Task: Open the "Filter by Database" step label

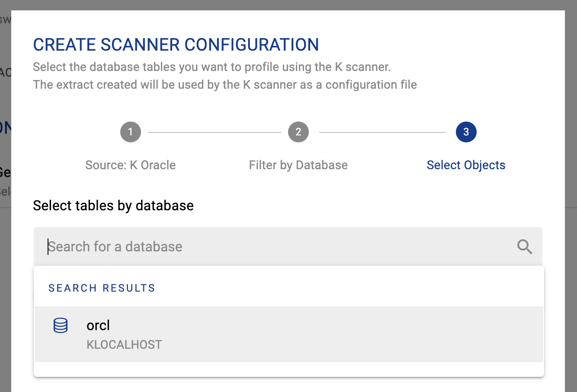Action: (298, 165)
